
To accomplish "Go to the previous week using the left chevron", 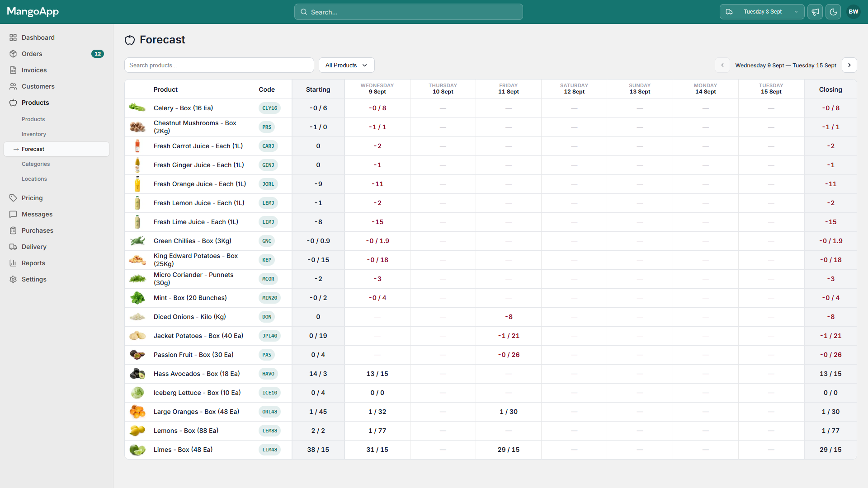I will click(722, 65).
